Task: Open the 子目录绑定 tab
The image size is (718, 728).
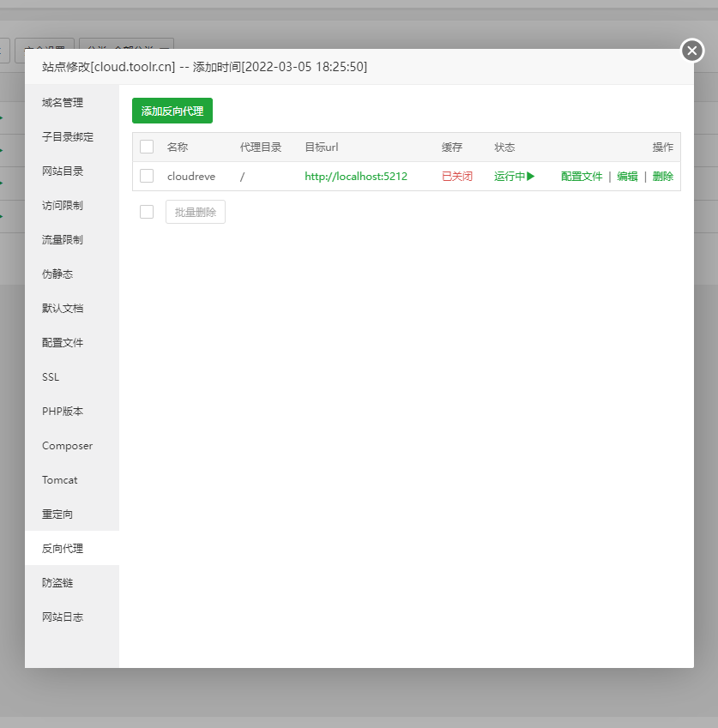Action: click(72, 137)
